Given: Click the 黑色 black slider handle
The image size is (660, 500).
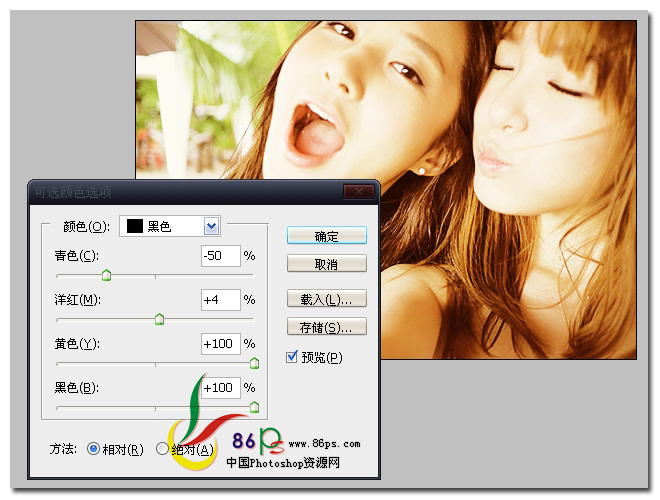Looking at the screenshot, I should coord(253,407).
